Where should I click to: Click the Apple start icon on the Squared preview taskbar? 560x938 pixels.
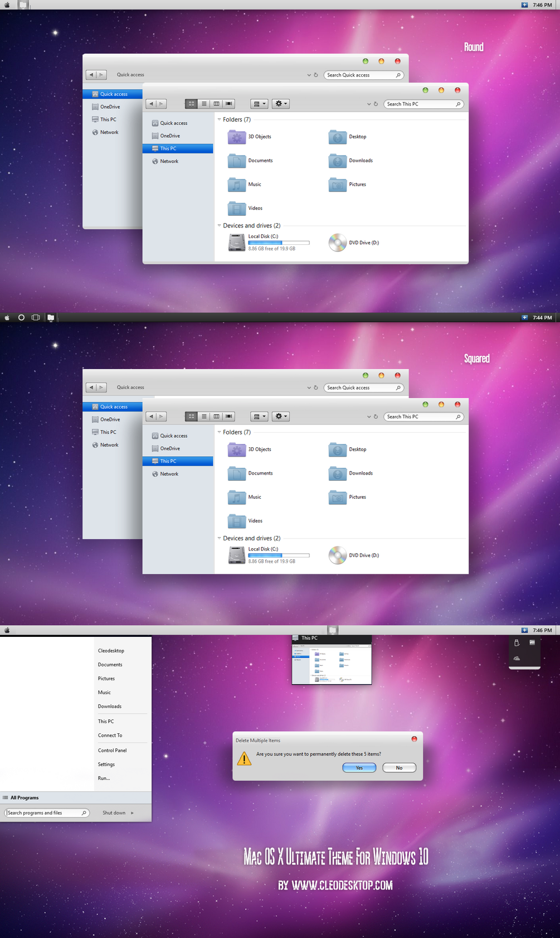click(7, 317)
